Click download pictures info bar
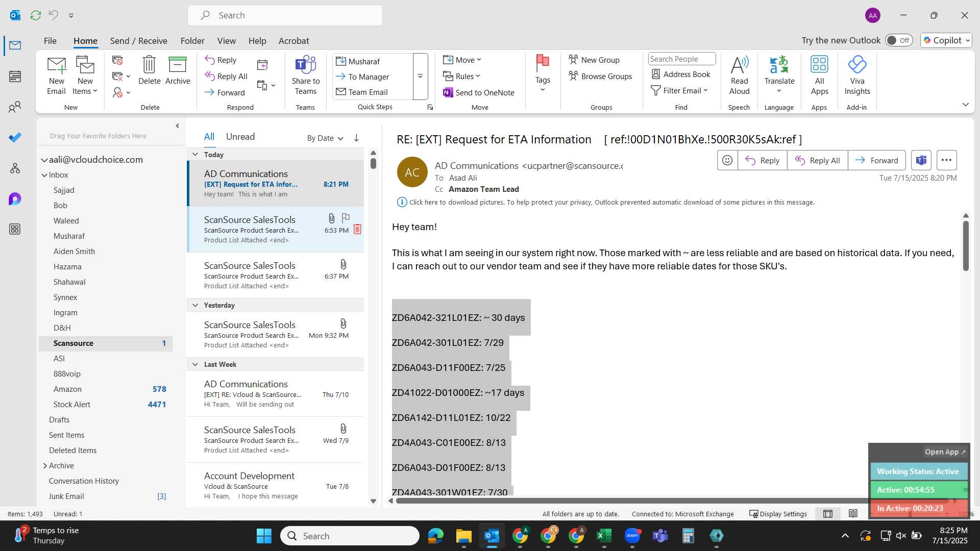This screenshot has width=980, height=551. [606, 202]
